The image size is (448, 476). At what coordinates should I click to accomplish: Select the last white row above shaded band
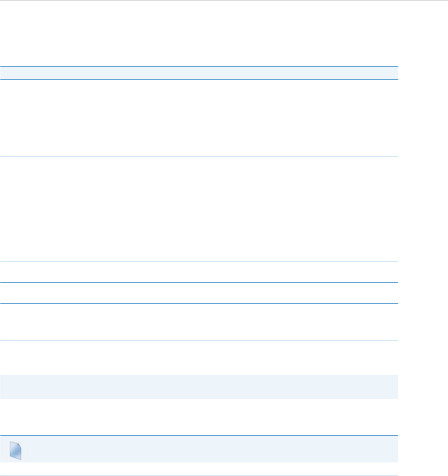click(x=199, y=354)
